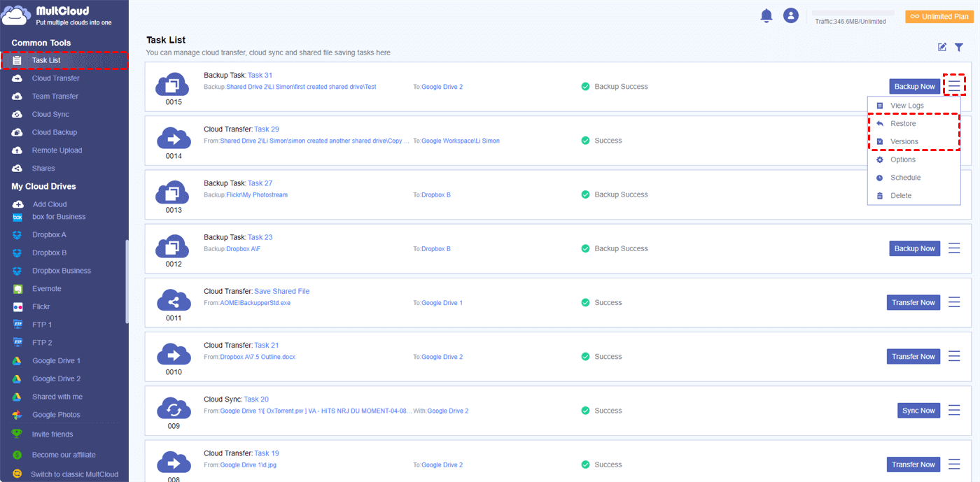Open the Task 29 link
This screenshot has width=980, height=482.
coord(267,129)
